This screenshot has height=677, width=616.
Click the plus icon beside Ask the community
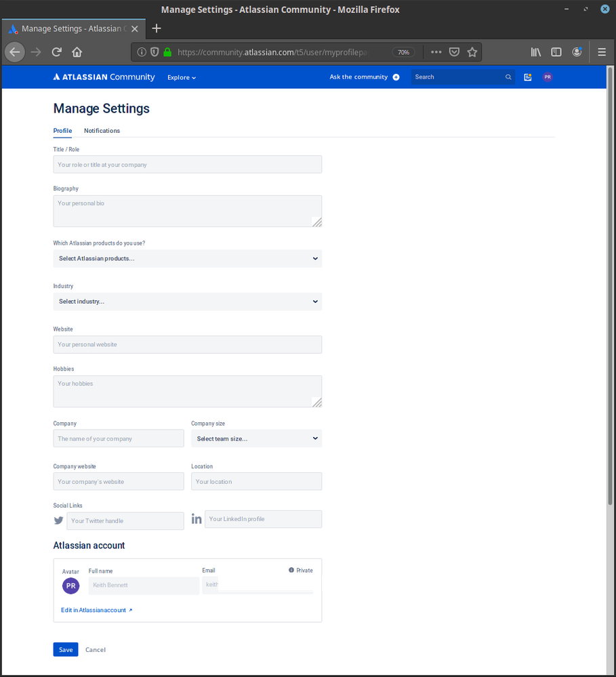click(x=396, y=77)
